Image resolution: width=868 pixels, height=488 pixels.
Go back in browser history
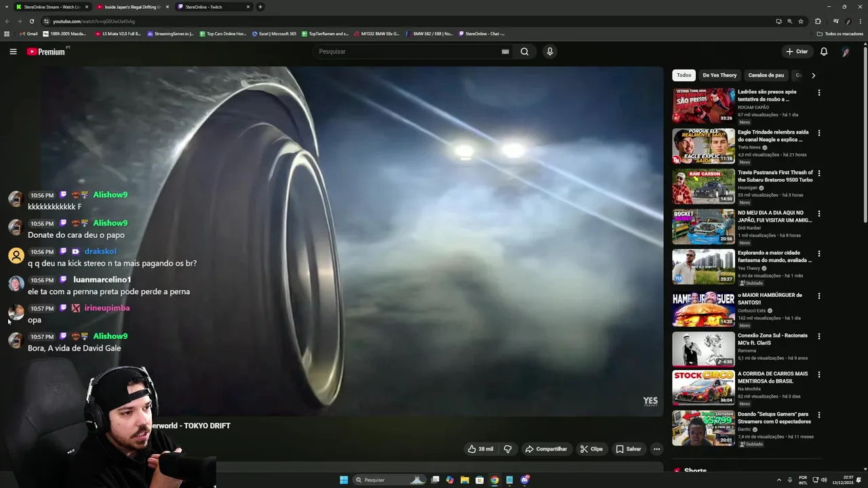[7, 21]
